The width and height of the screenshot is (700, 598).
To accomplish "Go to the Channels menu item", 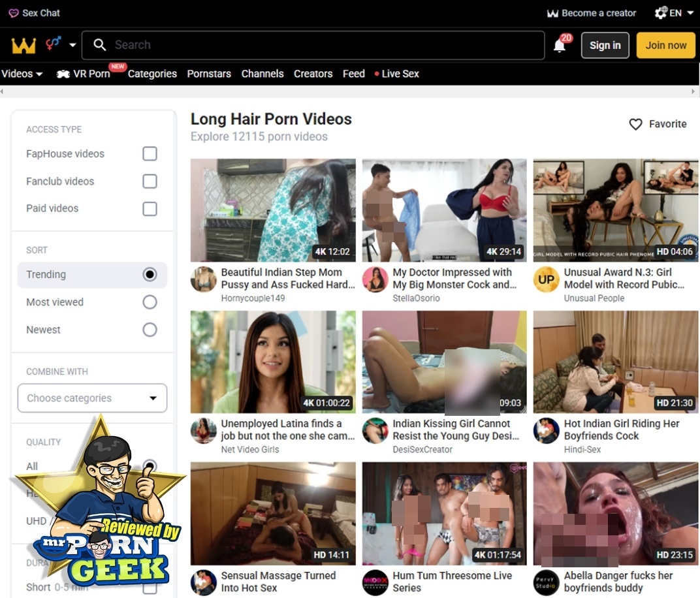I will click(262, 74).
